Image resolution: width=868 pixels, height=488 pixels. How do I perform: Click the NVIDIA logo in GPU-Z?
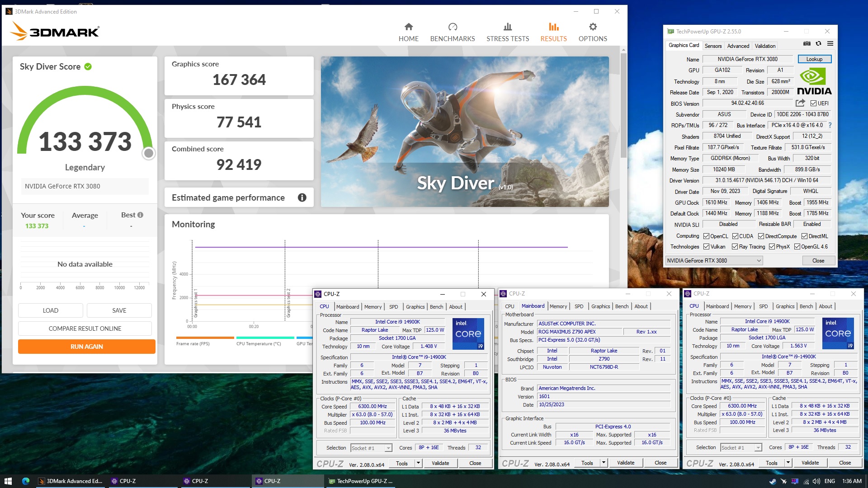coord(814,81)
